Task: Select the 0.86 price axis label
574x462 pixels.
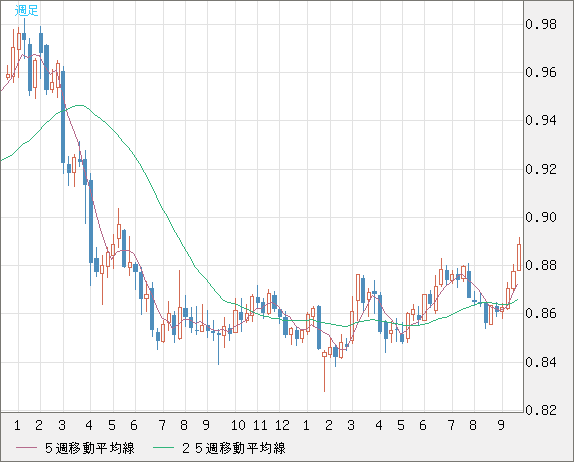Action: pos(541,313)
